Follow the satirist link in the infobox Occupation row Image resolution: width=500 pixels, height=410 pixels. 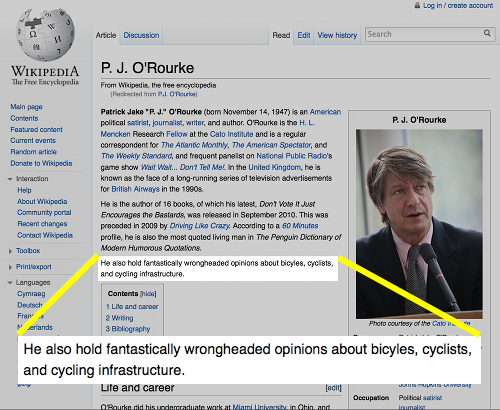[x=432, y=398]
